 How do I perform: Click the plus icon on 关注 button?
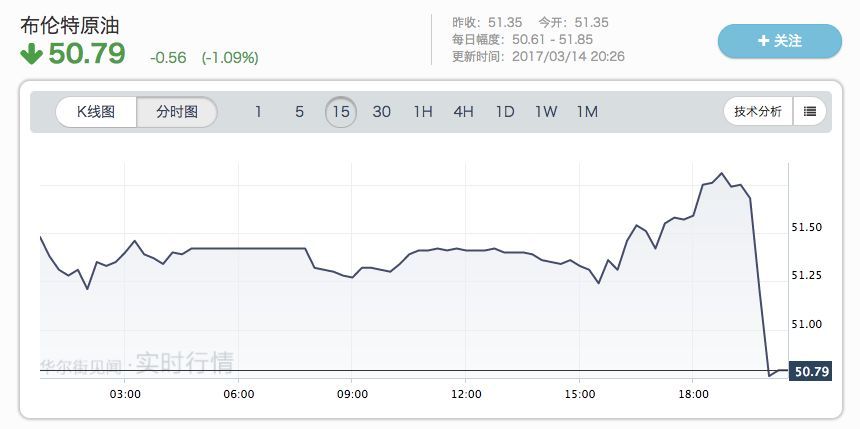coord(764,41)
